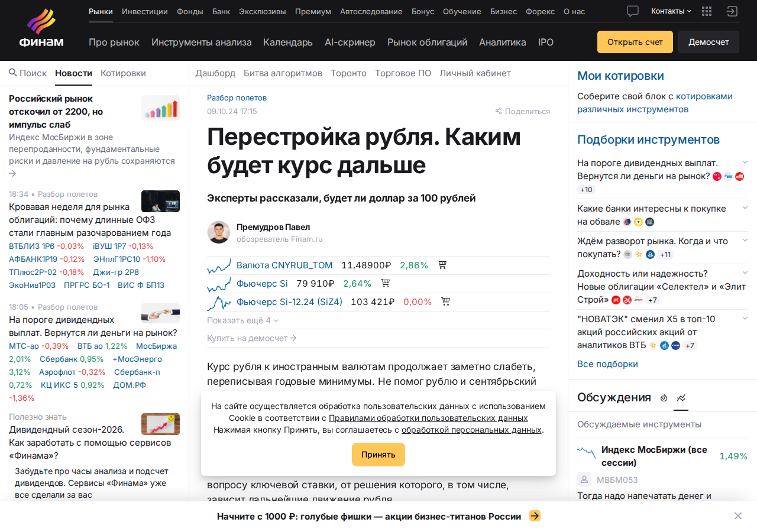Open the Дивидендный сезон-2026 thumbnail

pos(160,424)
